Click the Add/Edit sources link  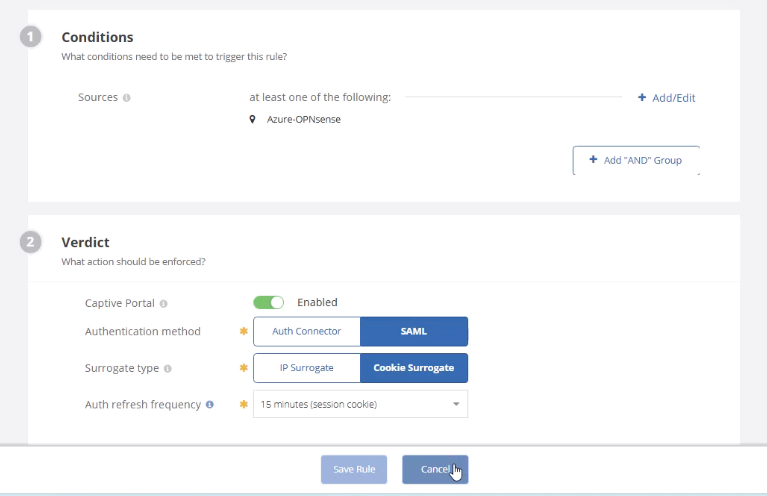tap(666, 98)
